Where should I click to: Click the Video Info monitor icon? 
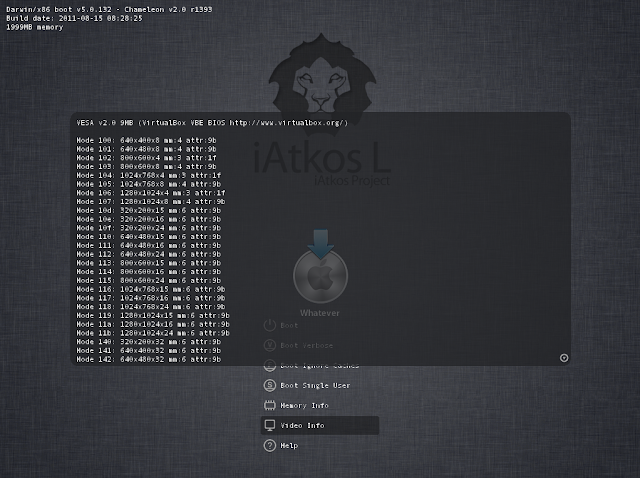[x=269, y=425]
